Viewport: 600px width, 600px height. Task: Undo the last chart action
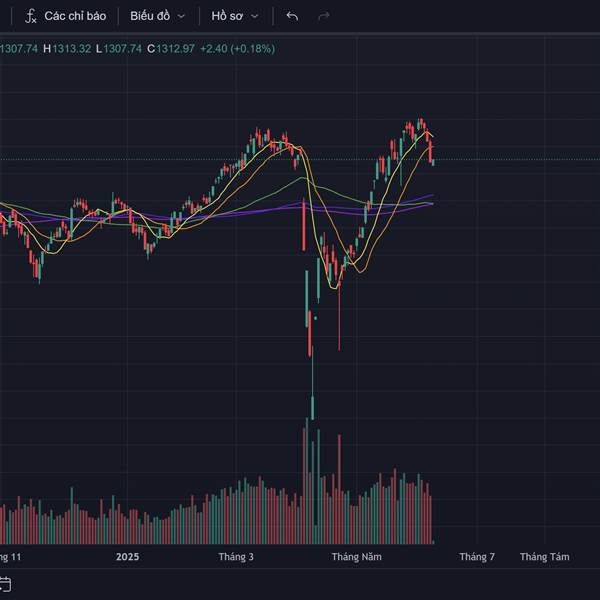[x=292, y=16]
